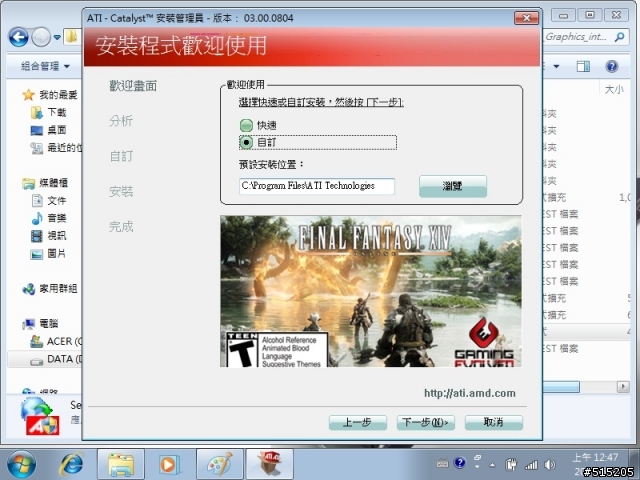Click the Windows Start orb

(x=21, y=464)
